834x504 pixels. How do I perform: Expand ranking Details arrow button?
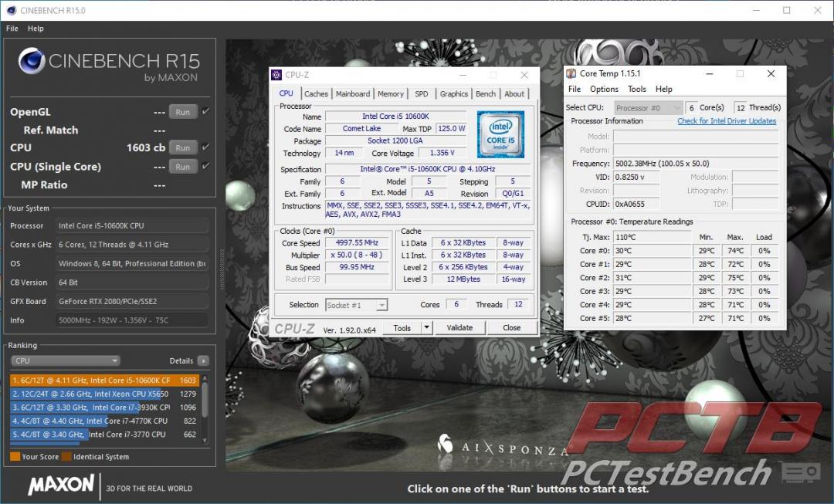(203, 360)
